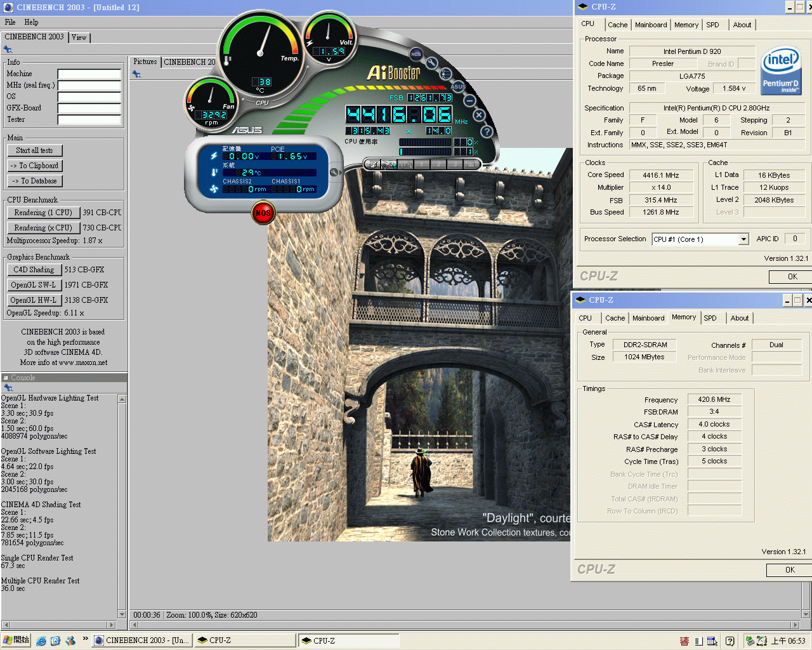Click the Tester input field
This screenshot has width=812, height=650.
point(89,119)
